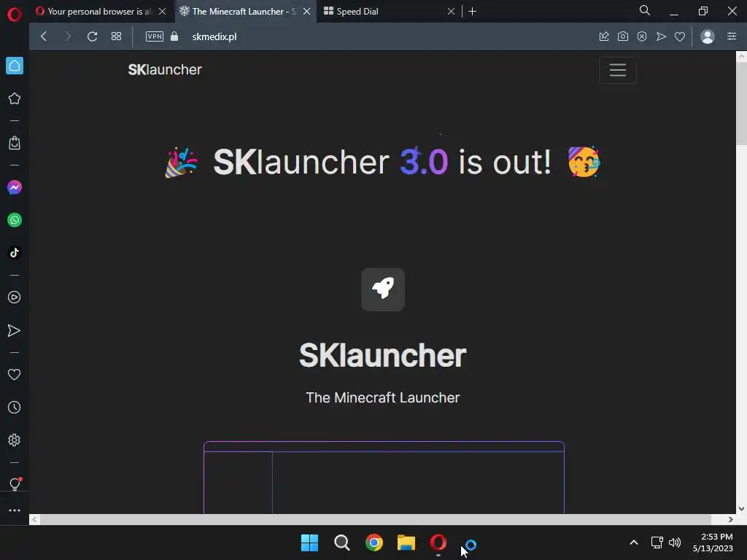
Task: Click 'The Minecraft Launcher' subtitle text
Action: pos(382,397)
